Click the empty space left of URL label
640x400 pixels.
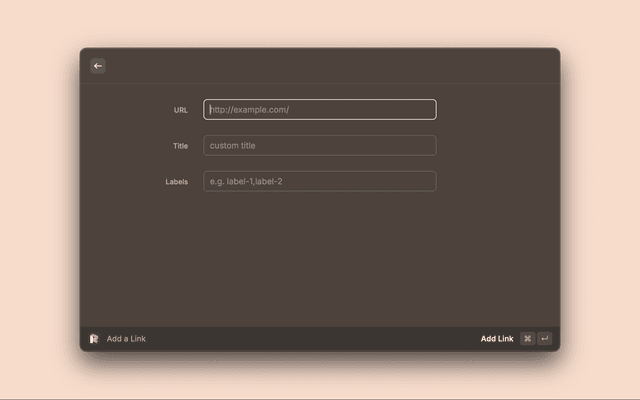pos(125,110)
